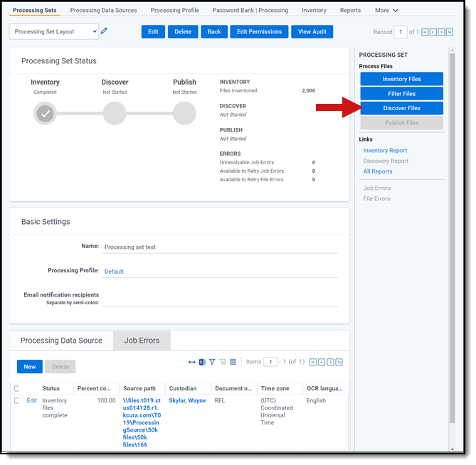This screenshot has height=465, width=476.
Task: Open the grid view icon
Action: tap(233, 362)
